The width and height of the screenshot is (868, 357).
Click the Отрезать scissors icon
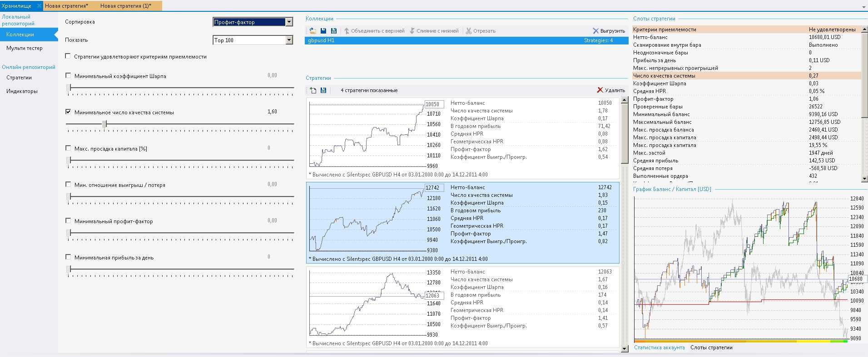click(x=468, y=31)
